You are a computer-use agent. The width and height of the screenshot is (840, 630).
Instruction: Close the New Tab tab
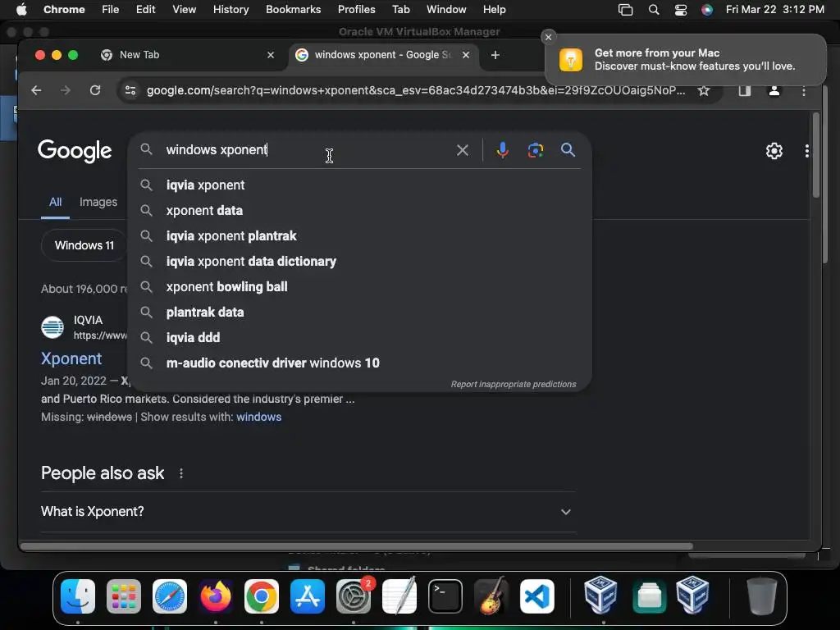click(x=271, y=55)
